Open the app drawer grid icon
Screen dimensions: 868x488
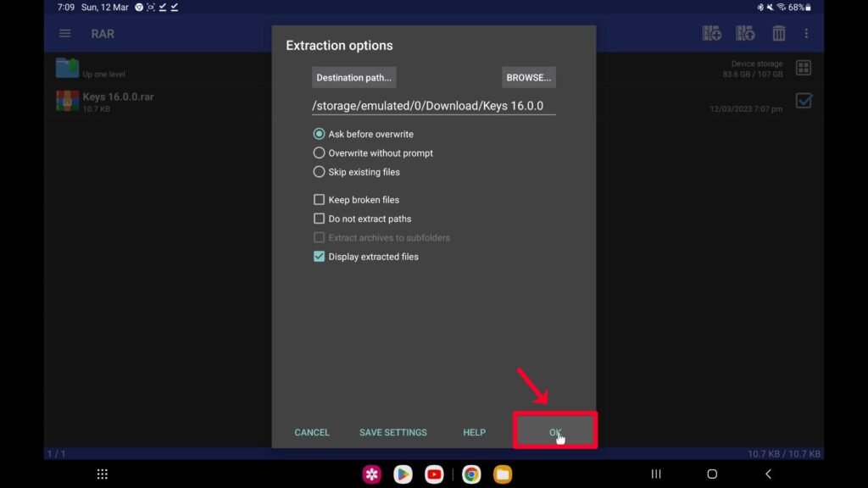pyautogui.click(x=103, y=474)
